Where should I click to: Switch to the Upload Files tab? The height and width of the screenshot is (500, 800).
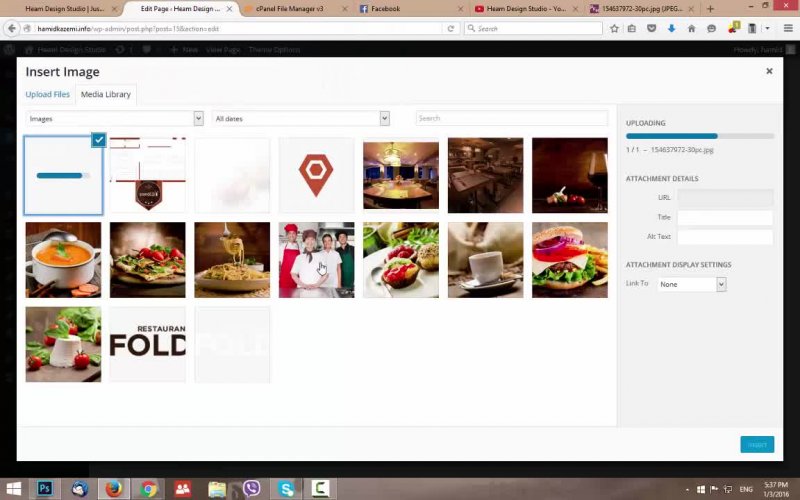[x=47, y=94]
